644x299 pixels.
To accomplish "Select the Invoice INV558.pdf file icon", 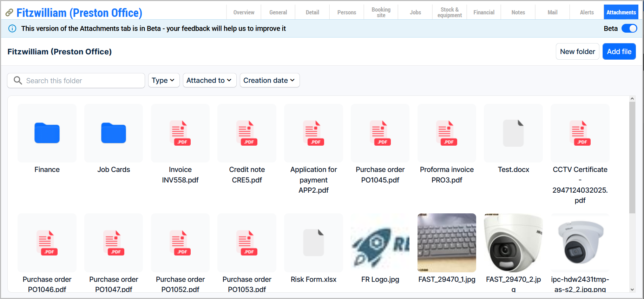I will coord(180,133).
